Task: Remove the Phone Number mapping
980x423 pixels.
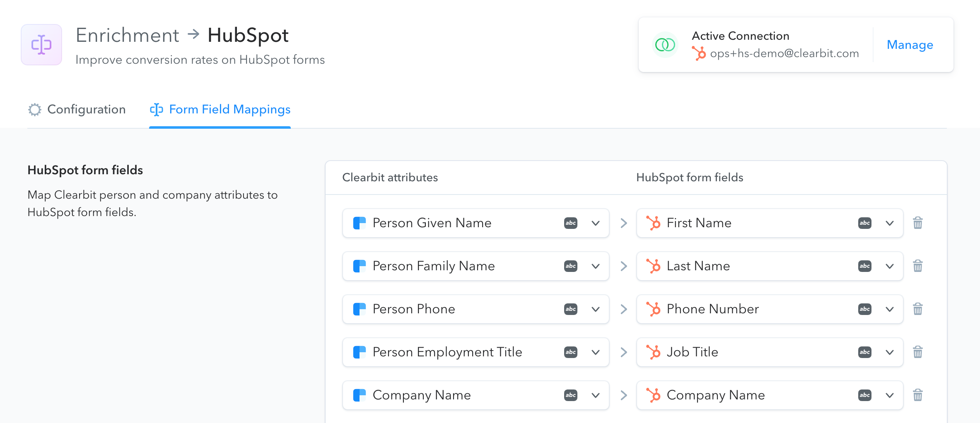Action: click(x=918, y=309)
